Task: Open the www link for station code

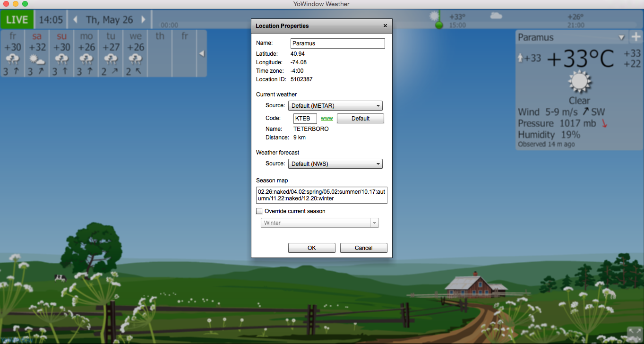Action: (326, 119)
